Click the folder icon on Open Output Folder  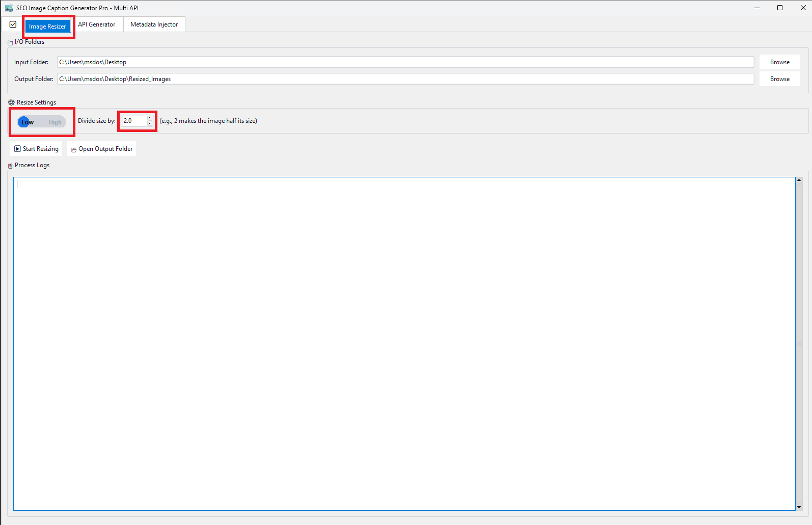(x=74, y=149)
